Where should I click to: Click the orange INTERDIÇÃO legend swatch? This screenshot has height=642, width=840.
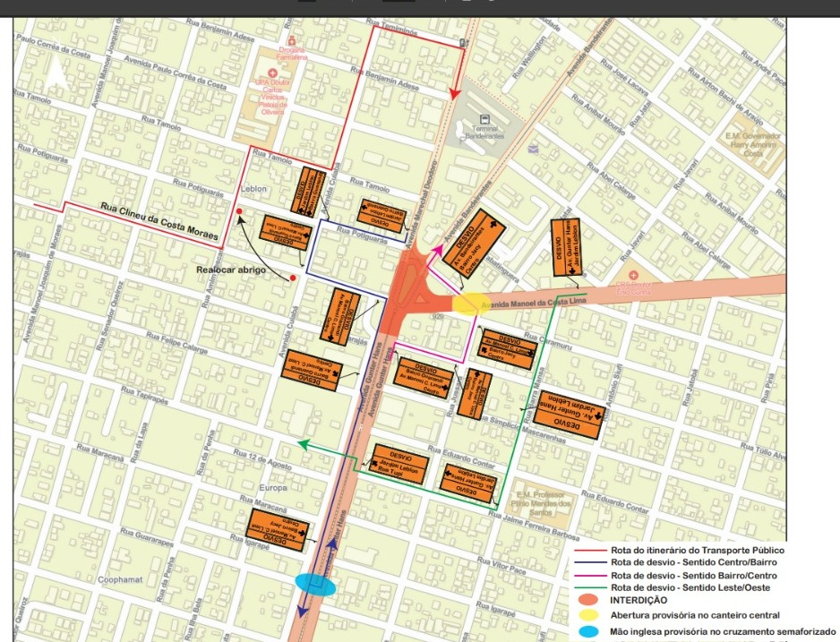(x=587, y=600)
